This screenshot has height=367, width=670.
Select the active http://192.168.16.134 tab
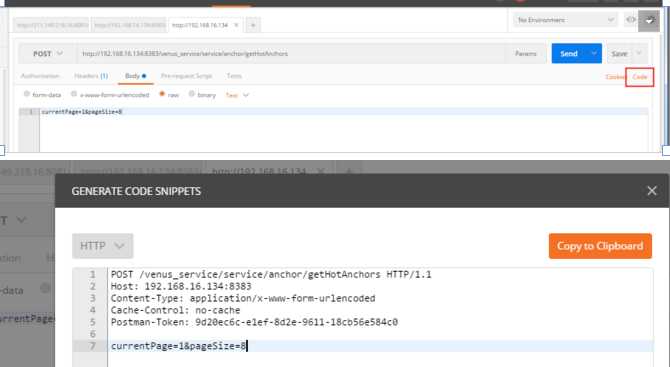[x=200, y=25]
